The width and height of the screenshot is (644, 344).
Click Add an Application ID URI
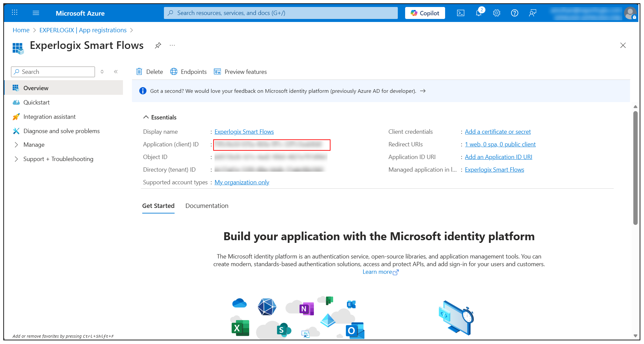498,157
